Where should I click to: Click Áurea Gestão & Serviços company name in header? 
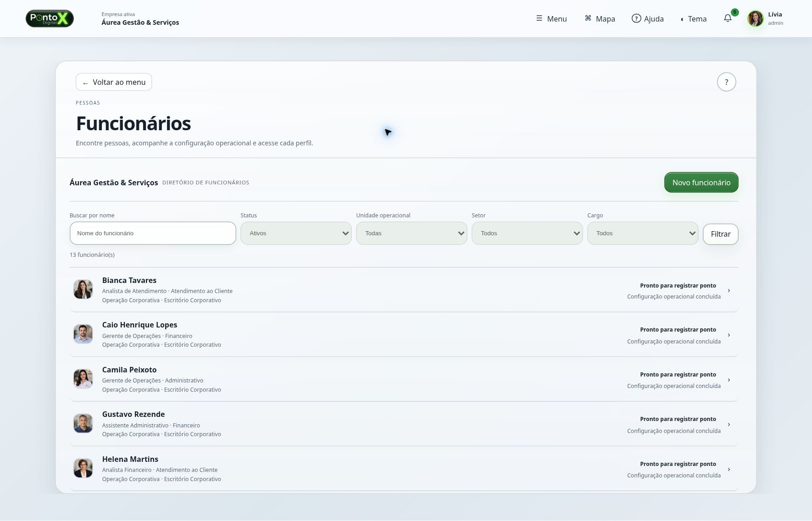tap(140, 22)
